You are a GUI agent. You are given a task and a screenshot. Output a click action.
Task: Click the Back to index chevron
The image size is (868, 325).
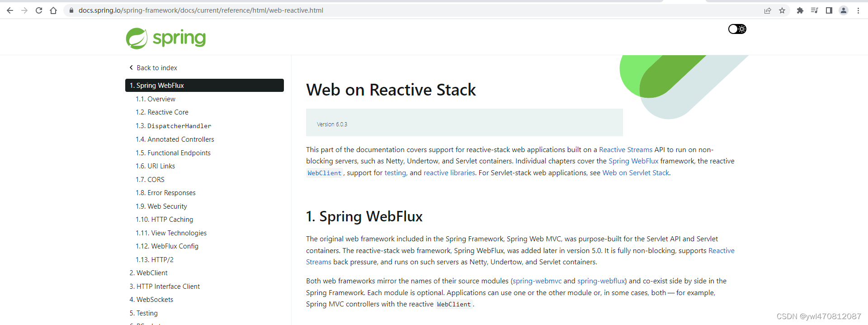(131, 67)
